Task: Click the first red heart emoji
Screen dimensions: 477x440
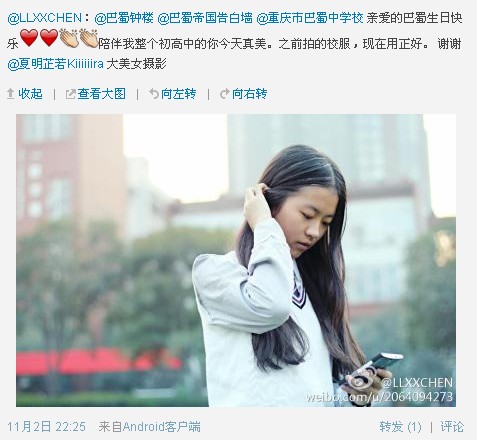Action: 29,38
